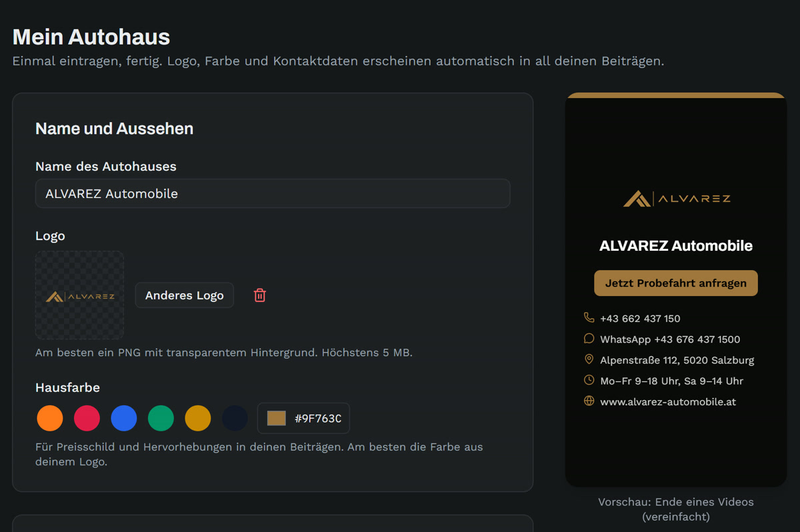Click the location pin icon in preview

coord(589,359)
